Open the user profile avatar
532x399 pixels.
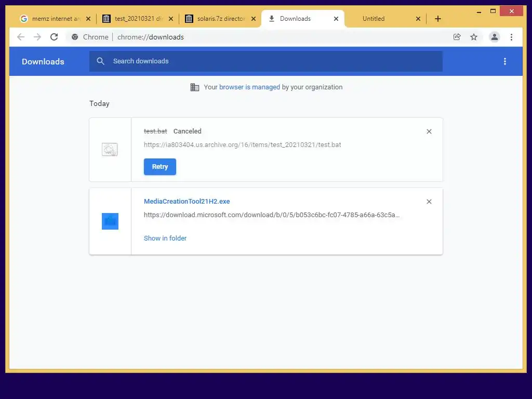(495, 37)
